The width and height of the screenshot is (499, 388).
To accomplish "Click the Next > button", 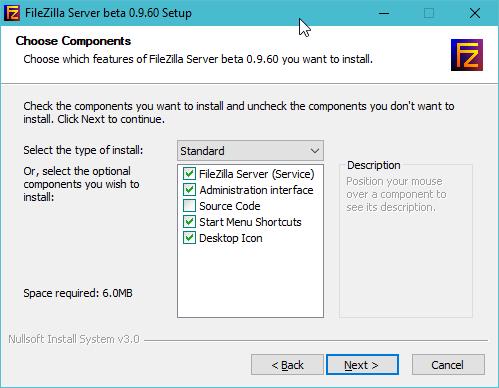I will point(362,365).
